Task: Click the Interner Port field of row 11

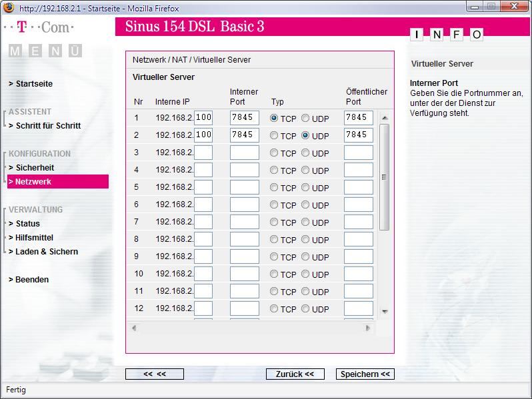Action: pyautogui.click(x=244, y=291)
